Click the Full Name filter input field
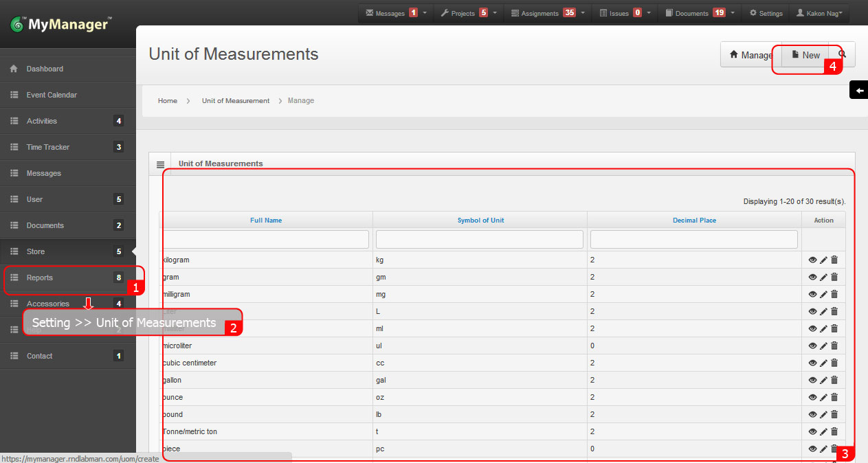The width and height of the screenshot is (868, 463). click(266, 239)
